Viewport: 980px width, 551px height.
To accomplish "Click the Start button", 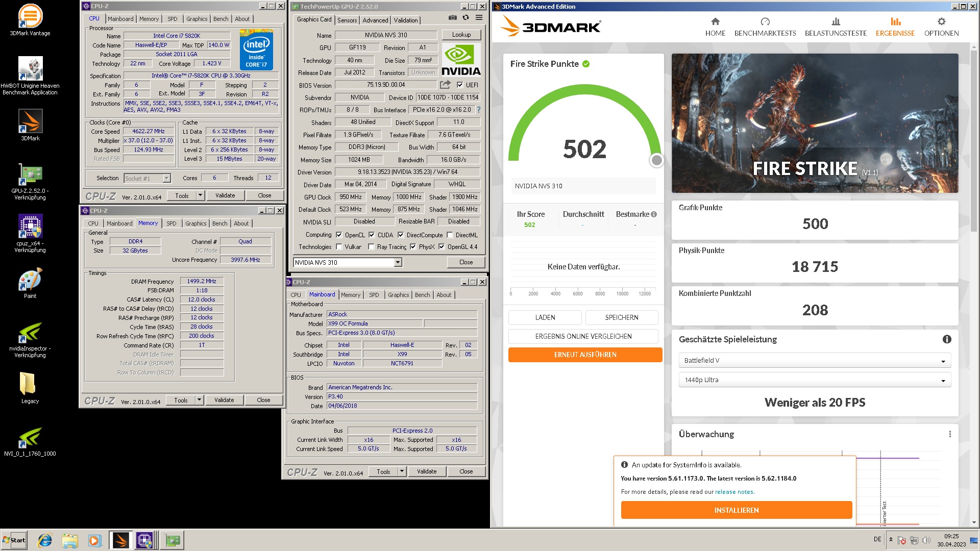I will 14,540.
